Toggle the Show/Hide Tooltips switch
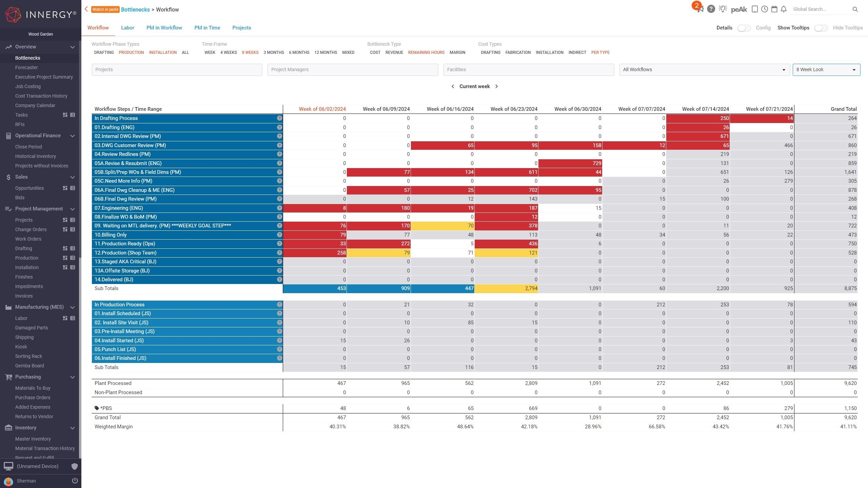The height and width of the screenshot is (488, 868). click(821, 28)
